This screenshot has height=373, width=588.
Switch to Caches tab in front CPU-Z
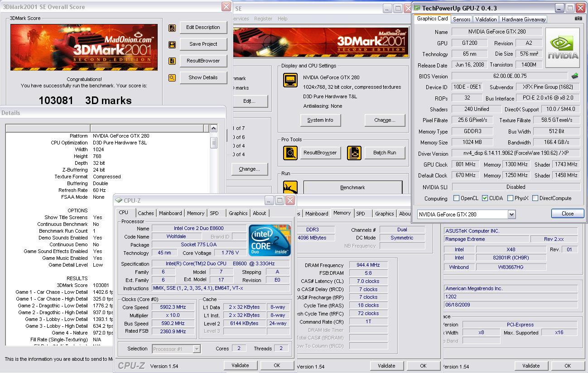pyautogui.click(x=146, y=213)
